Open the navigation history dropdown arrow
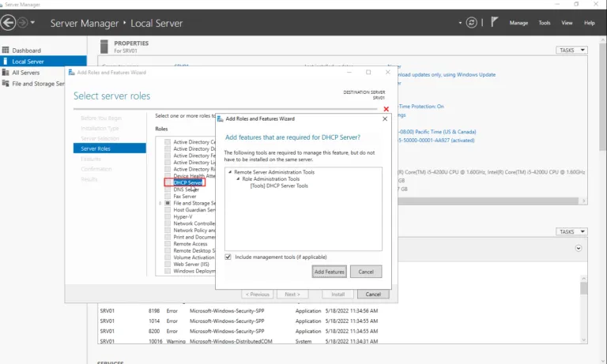The height and width of the screenshot is (364, 607). pos(32,22)
